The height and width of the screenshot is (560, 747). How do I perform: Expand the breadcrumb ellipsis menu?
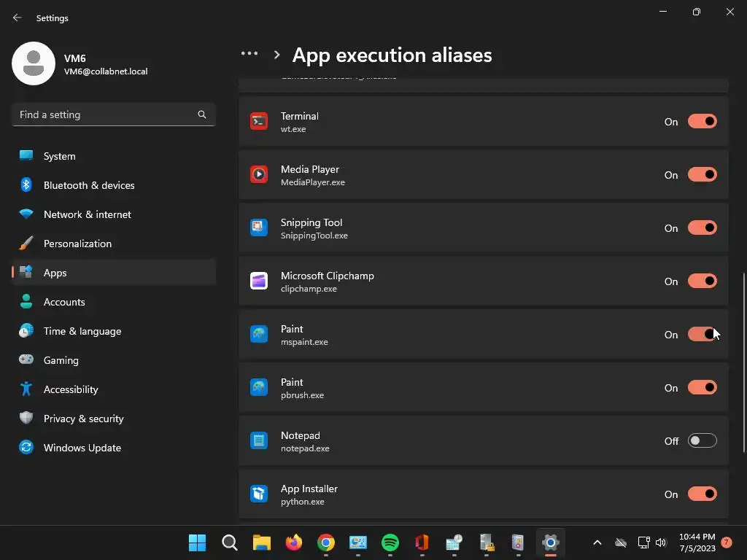pos(249,54)
